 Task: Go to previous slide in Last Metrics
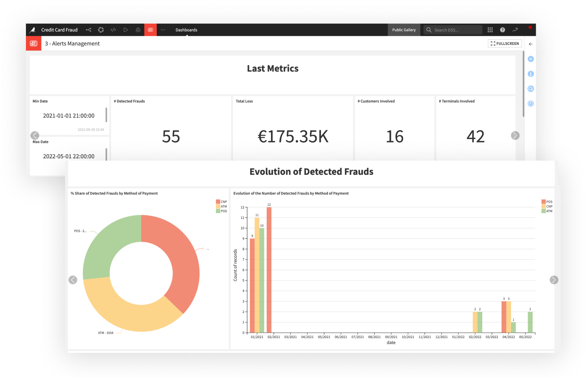[x=35, y=135]
